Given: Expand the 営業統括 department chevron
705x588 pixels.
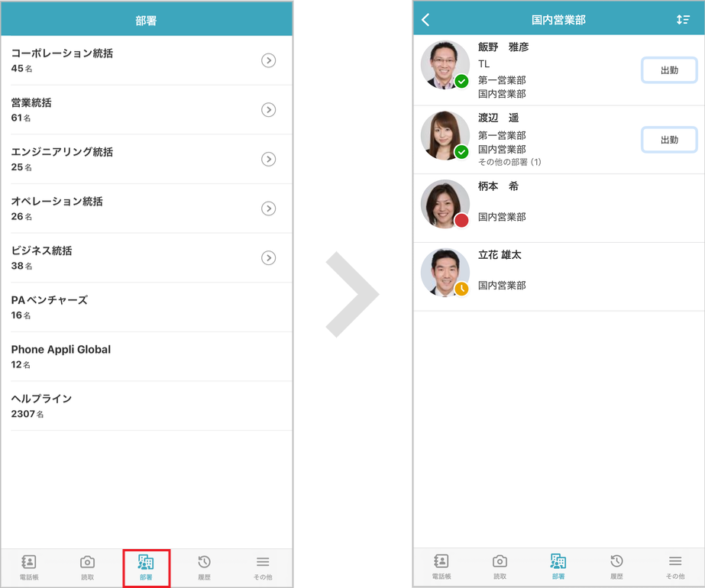Looking at the screenshot, I should click(268, 110).
